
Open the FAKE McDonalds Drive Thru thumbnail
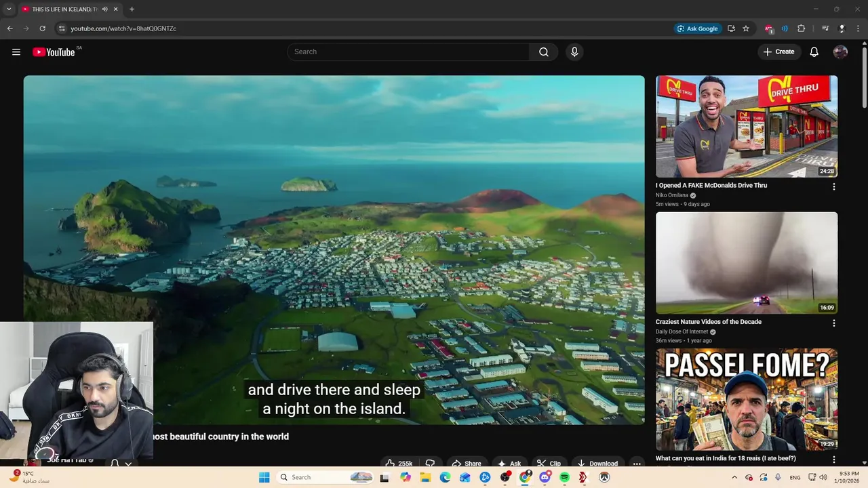coord(747,126)
